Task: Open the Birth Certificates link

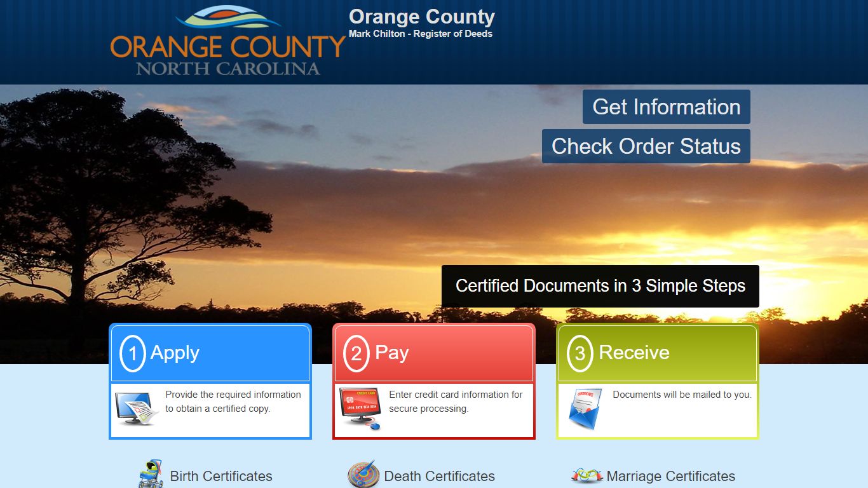Action: [221, 476]
